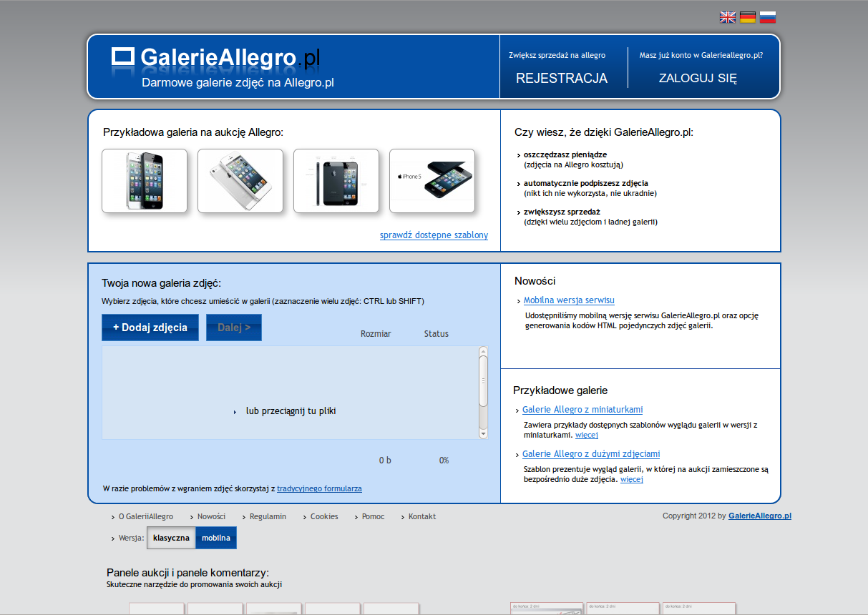The height and width of the screenshot is (615, 868).
Task: Click the GalerieAllegro.pl logo
Action: pyautogui.click(x=216, y=57)
